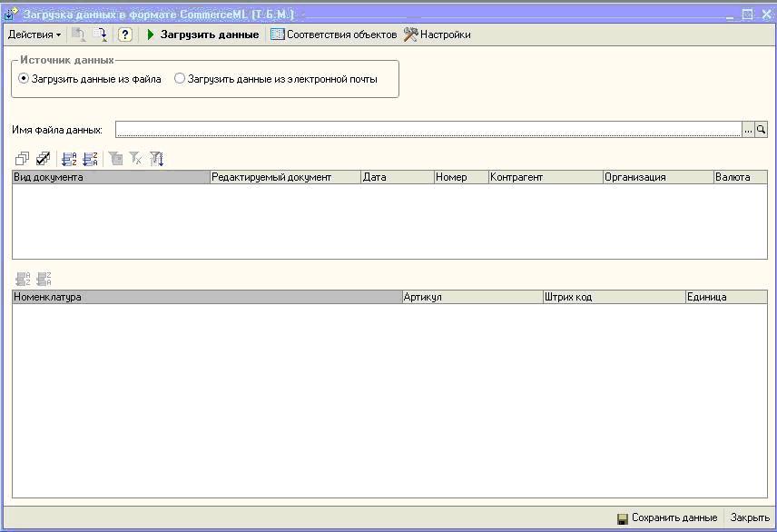This screenshot has height=532, width=777.
Task: Click the help question mark icon
Action: (125, 34)
